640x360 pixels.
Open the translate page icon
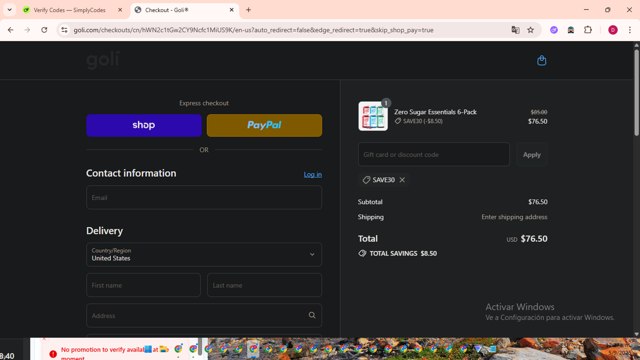coord(515,30)
